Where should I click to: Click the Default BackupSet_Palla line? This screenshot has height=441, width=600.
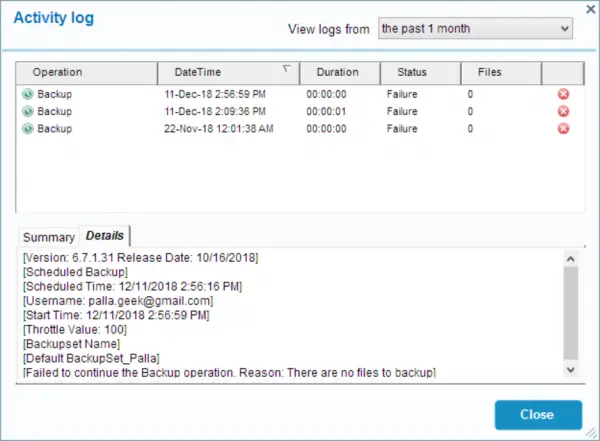(x=91, y=358)
